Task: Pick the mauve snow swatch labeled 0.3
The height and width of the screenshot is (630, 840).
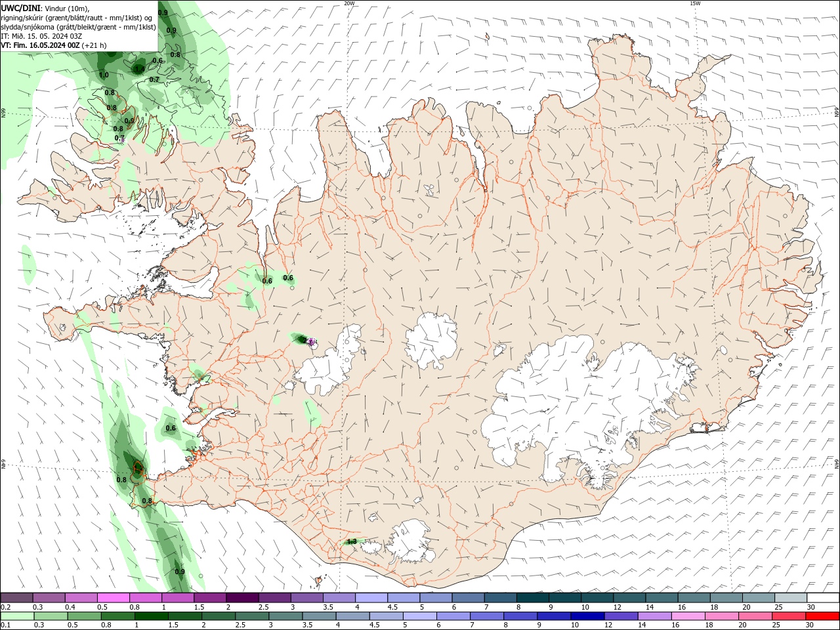Action: [49, 598]
